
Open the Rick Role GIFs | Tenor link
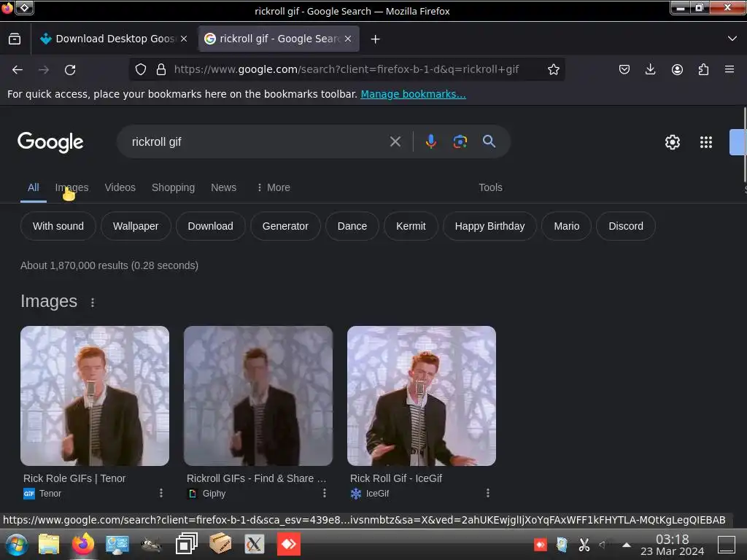tap(74, 478)
